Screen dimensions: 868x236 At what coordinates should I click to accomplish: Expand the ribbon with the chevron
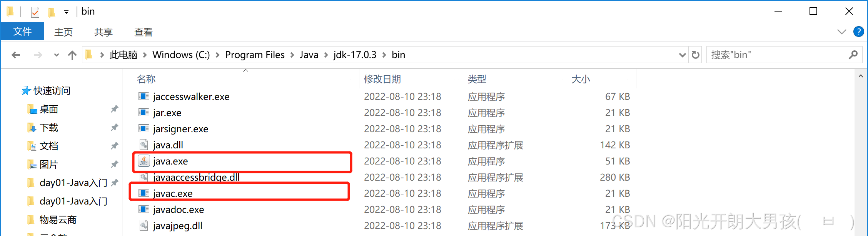click(842, 32)
